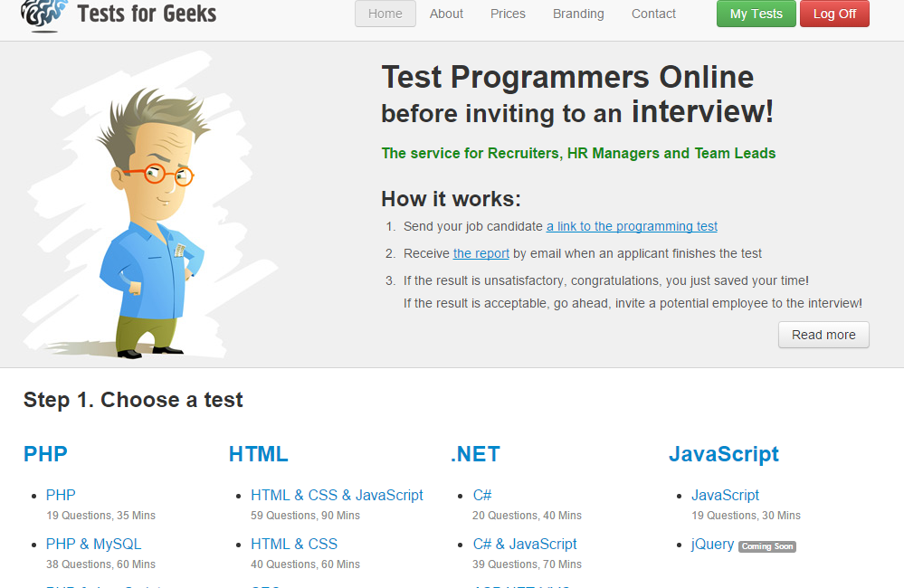This screenshot has height=588, width=904.
Task: Click the green My Tests button
Action: click(x=756, y=14)
